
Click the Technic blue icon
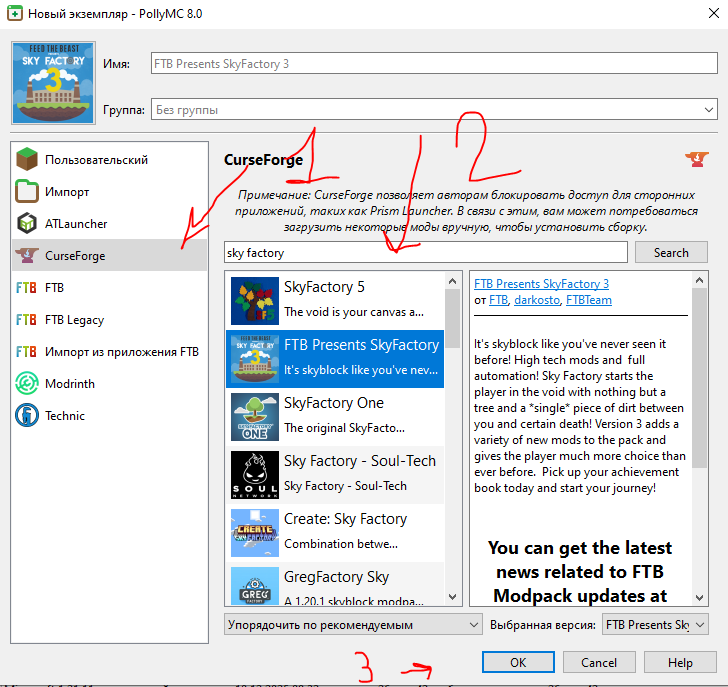click(x=27, y=415)
